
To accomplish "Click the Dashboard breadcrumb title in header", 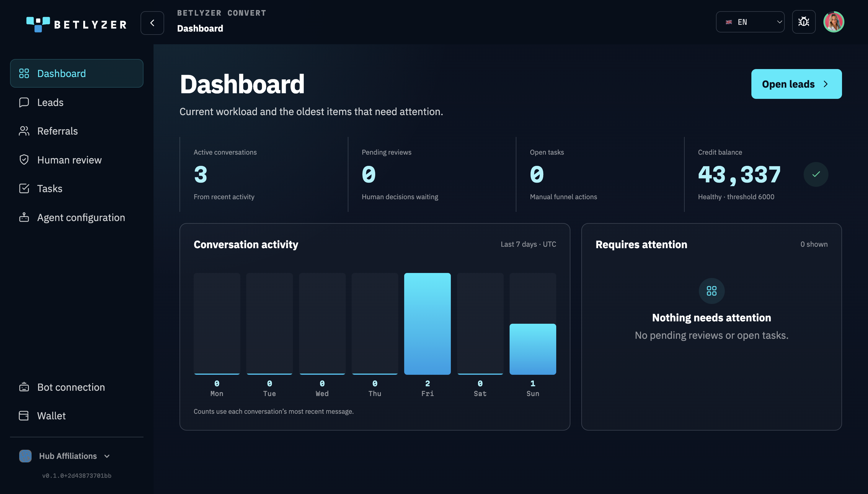I will click(200, 29).
